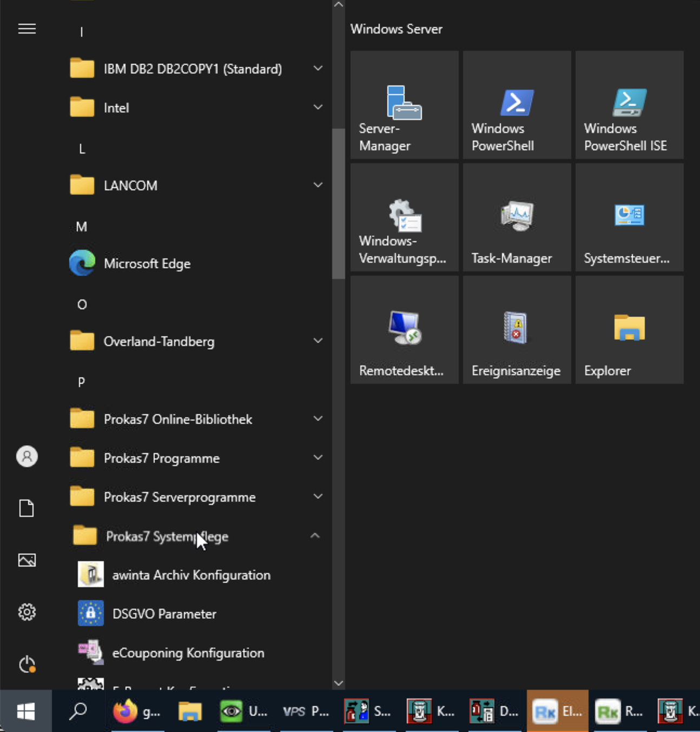700x732 pixels.
Task: Click the app list scrollbar down arrow
Action: tap(339, 683)
